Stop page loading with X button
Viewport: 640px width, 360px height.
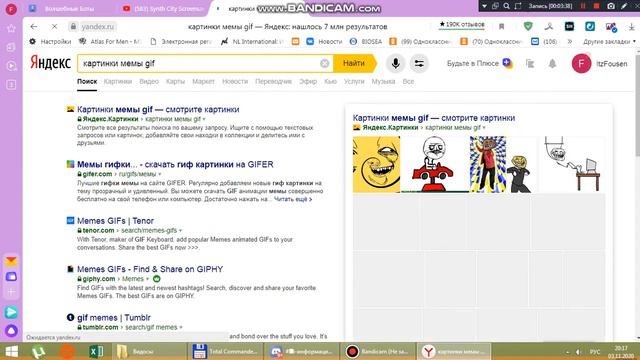54,27
